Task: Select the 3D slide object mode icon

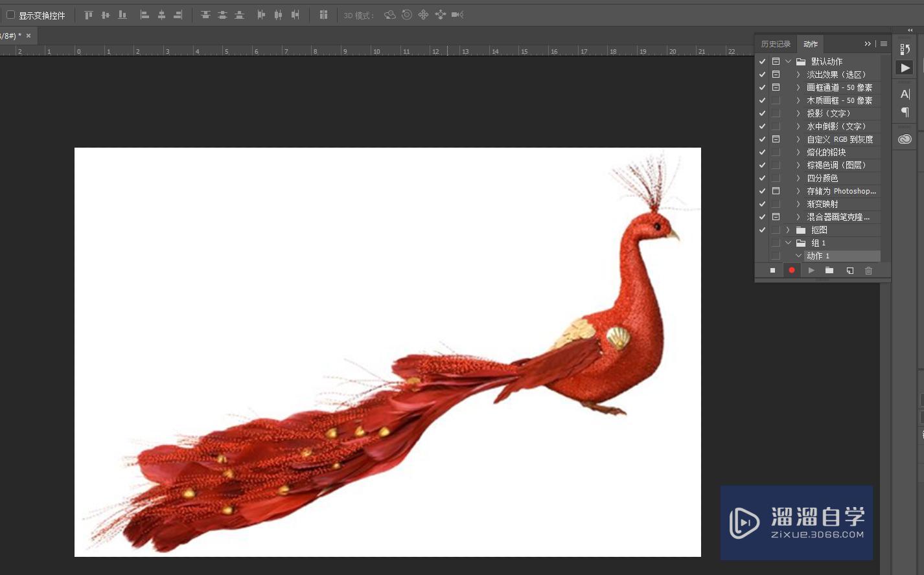Action: tap(441, 14)
